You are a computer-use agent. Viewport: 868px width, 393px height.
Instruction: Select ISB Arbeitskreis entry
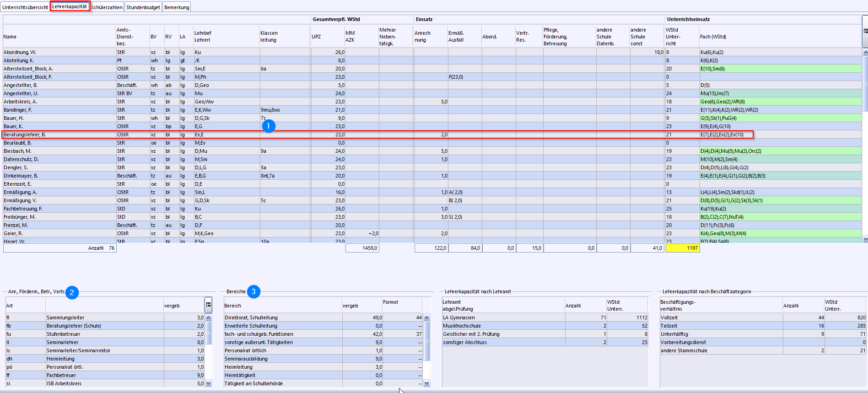tap(105, 383)
